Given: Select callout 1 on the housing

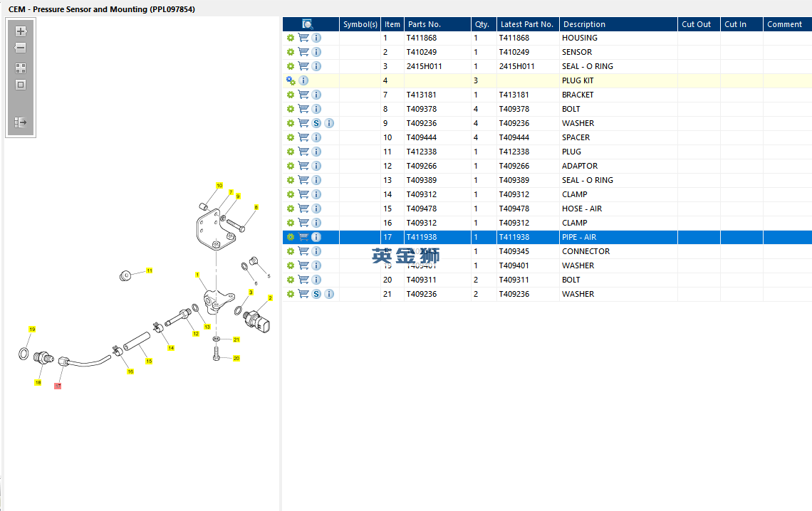Looking at the screenshot, I should [x=197, y=275].
